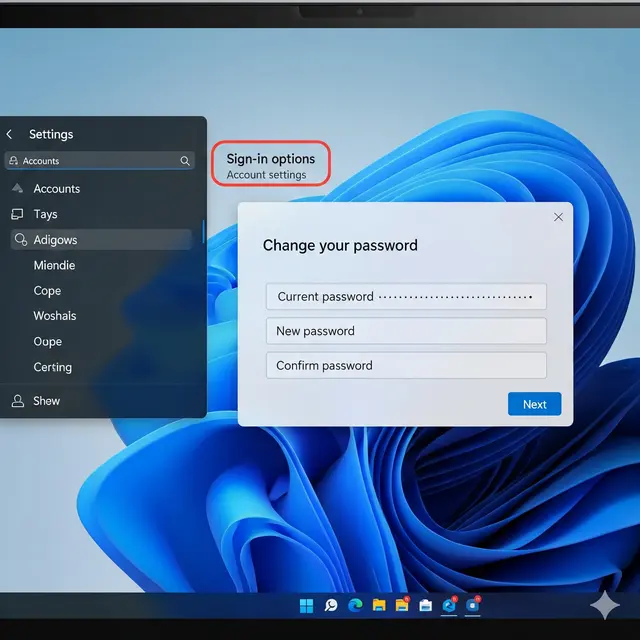Click the Accounts search box in Settings
The height and width of the screenshot is (640, 640).
[x=100, y=161]
